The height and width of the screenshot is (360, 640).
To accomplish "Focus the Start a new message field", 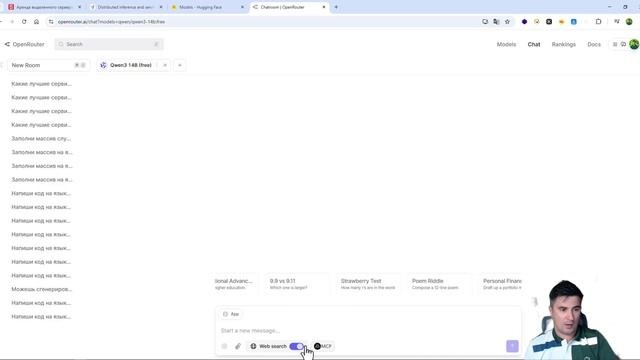I will pyautogui.click(x=367, y=330).
